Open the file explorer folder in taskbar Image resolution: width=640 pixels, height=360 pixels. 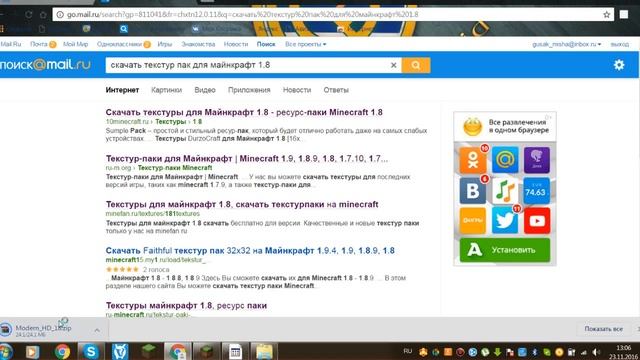(264, 351)
